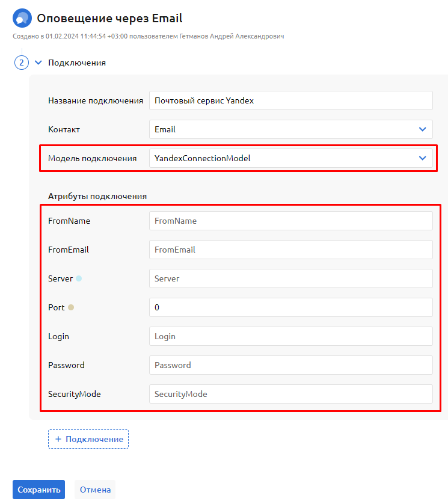The image size is (448, 504).
Task: Focus the Название подключения text field
Action: (290, 100)
